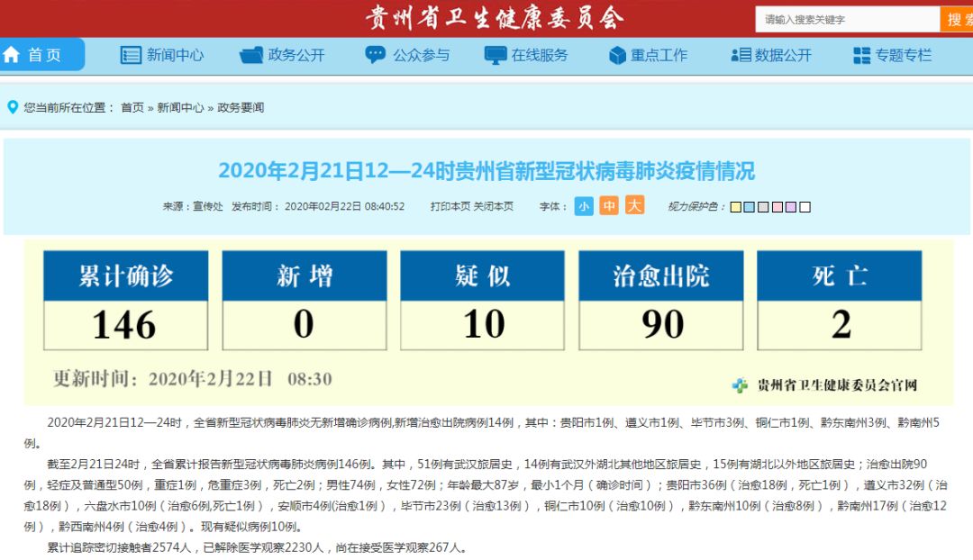Open the 数据公开 menu label

pyautogui.click(x=783, y=55)
